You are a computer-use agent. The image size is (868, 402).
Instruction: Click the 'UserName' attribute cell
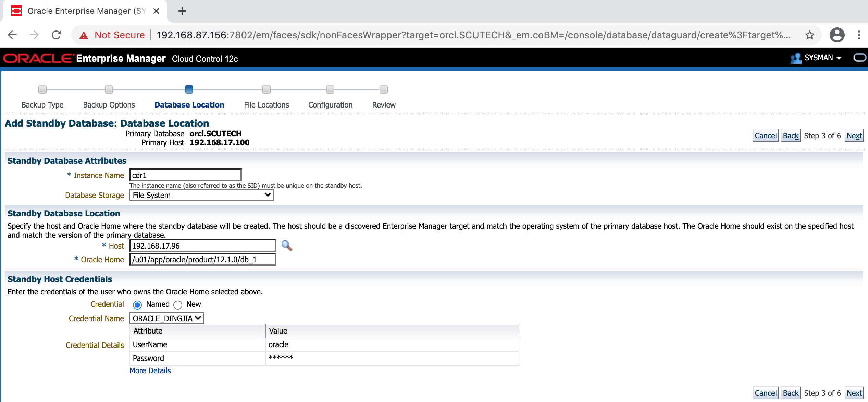coord(197,344)
